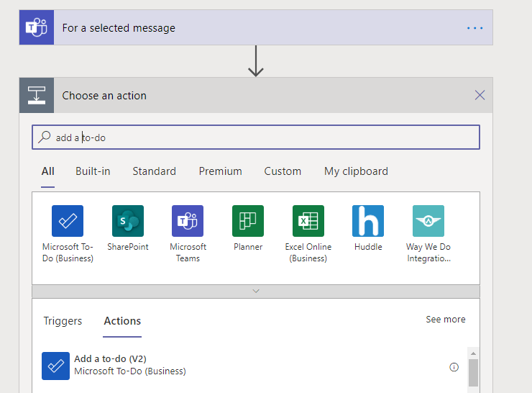Select the Way We Do Integration connector
This screenshot has width=532, height=393.
[428, 221]
